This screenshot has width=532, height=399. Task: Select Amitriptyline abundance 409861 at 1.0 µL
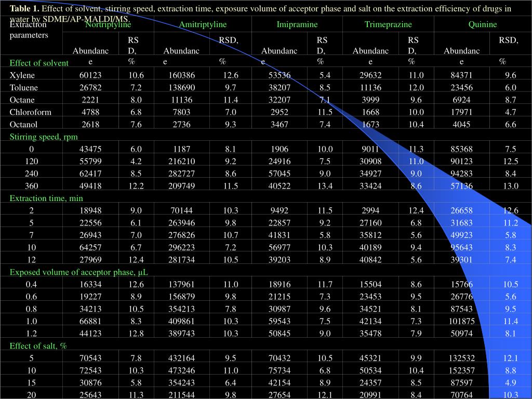[181, 321]
